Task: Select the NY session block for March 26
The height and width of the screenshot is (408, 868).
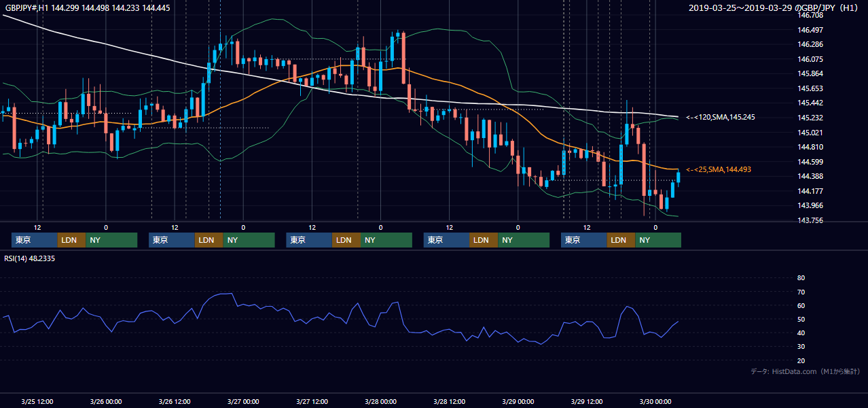Action: point(249,240)
